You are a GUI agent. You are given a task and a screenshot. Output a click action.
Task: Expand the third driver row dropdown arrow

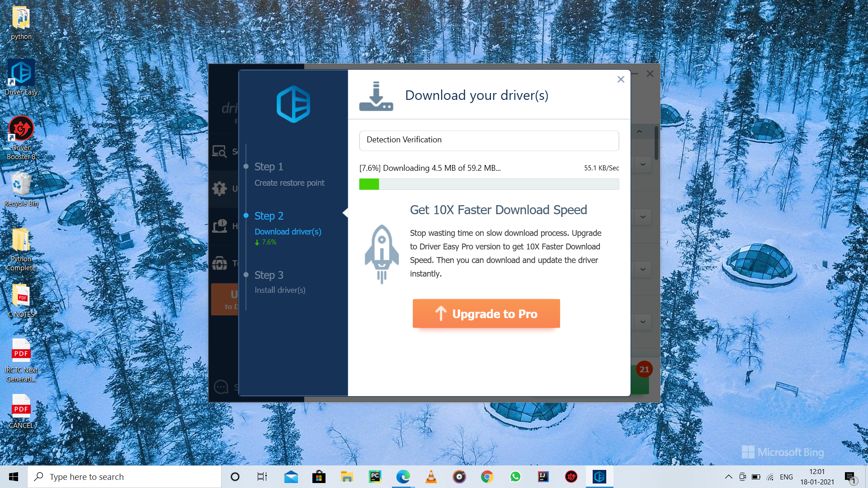point(642,269)
